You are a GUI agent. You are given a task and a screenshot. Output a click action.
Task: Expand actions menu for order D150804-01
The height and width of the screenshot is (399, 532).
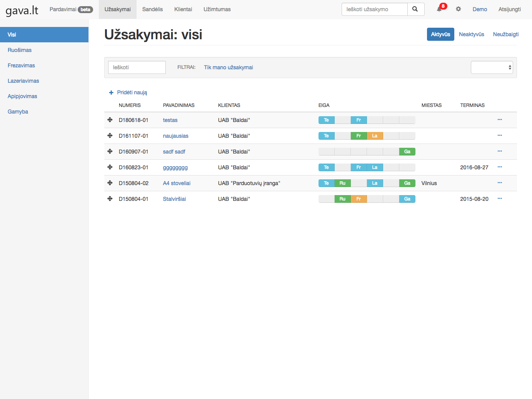499,199
